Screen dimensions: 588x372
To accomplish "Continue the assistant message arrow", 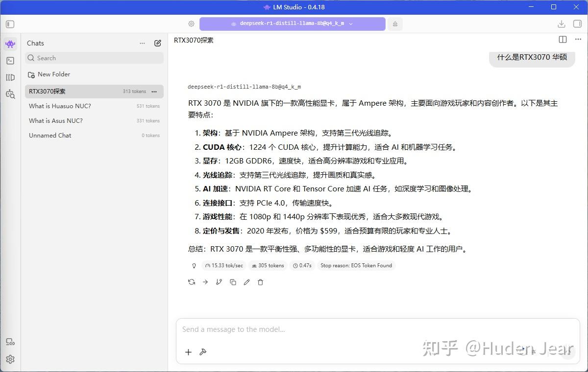I will (205, 282).
